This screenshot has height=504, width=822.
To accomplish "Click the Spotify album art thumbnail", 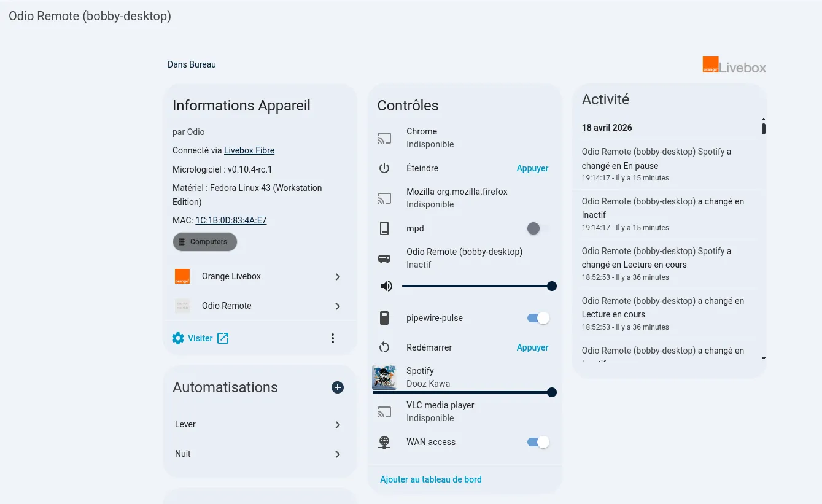I will point(384,377).
